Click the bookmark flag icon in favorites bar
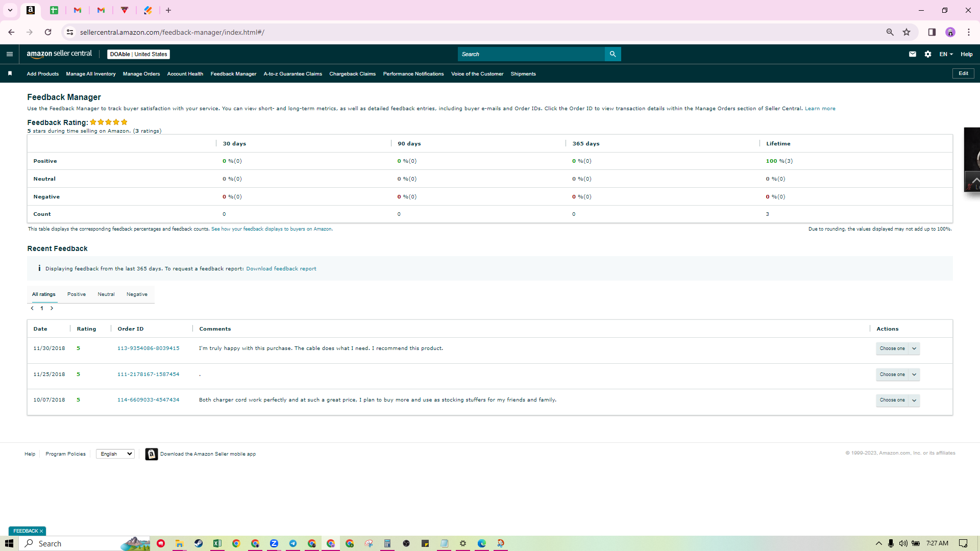This screenshot has height=551, width=980. (10, 73)
